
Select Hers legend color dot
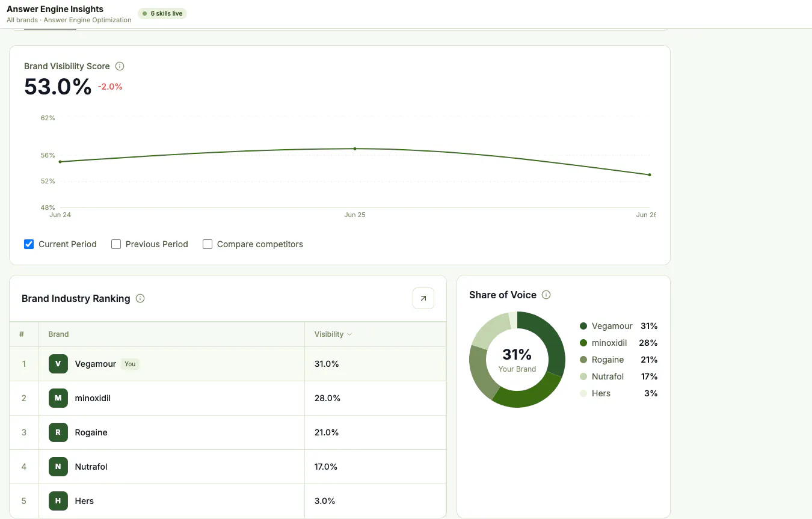[x=583, y=393]
